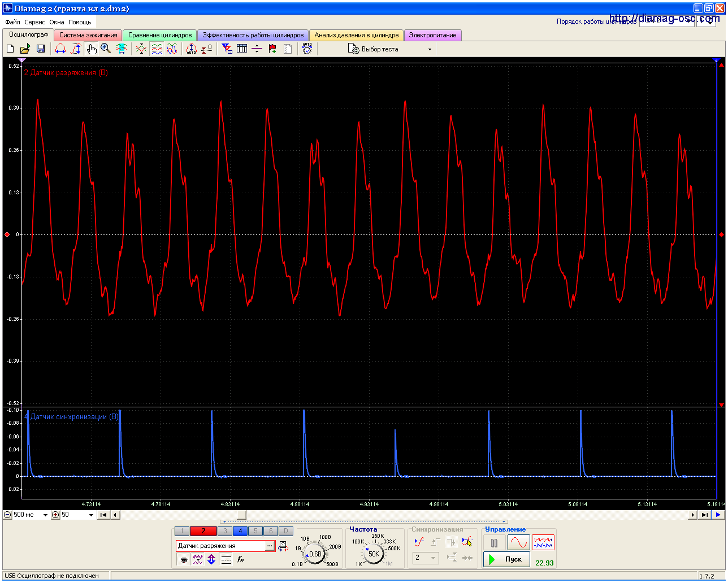Image resolution: width=728 pixels, height=583 pixels.
Task: Click the AUTO voltmeter icon
Action: (x=307, y=49)
